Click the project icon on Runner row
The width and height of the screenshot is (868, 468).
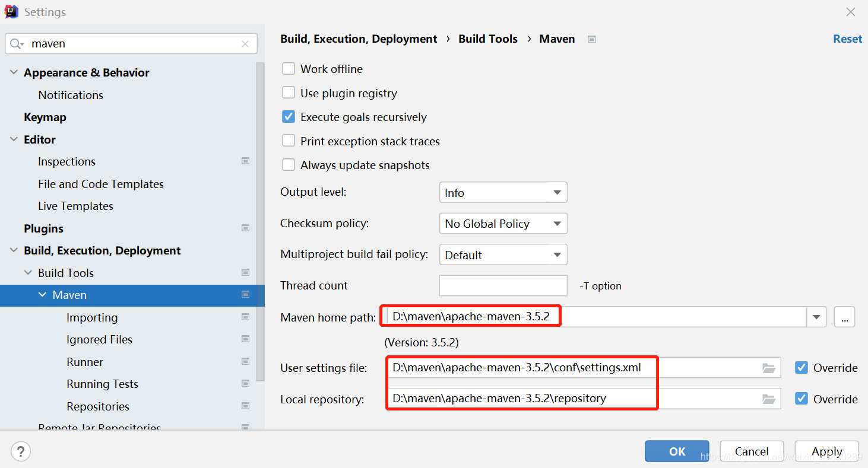point(245,362)
